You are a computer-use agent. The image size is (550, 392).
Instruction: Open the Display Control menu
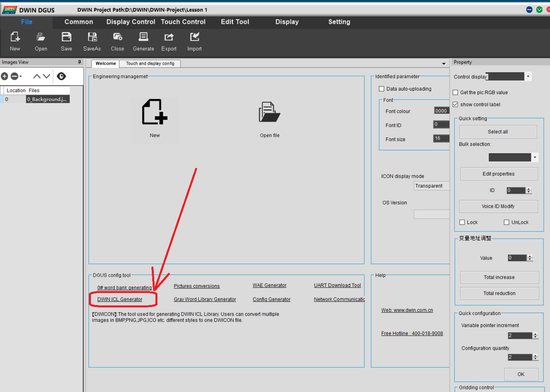[x=131, y=22]
